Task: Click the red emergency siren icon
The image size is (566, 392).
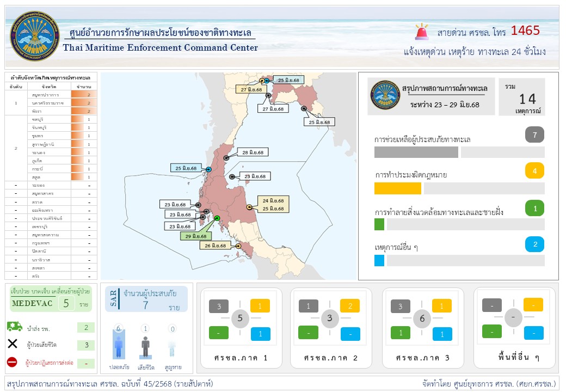Action: [422, 32]
